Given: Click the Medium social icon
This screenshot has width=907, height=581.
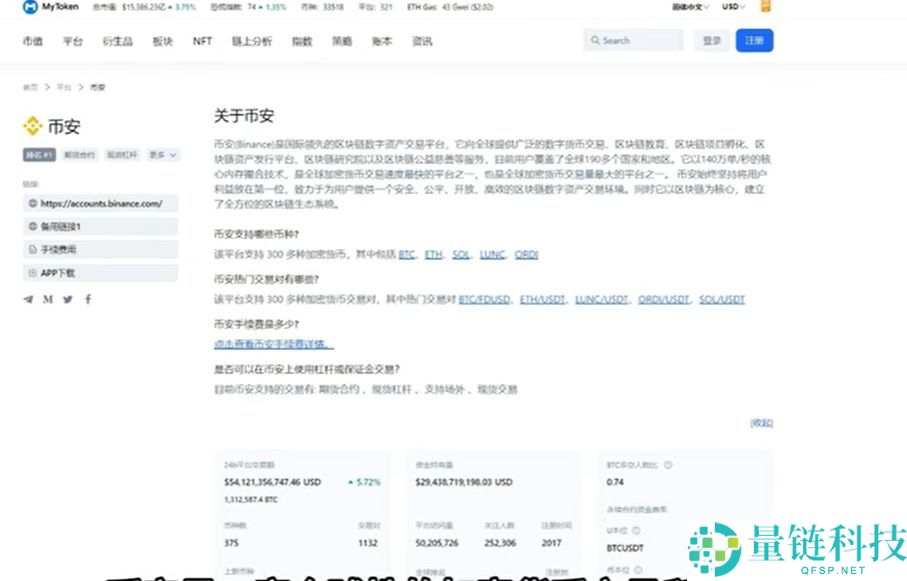Looking at the screenshot, I should (47, 297).
